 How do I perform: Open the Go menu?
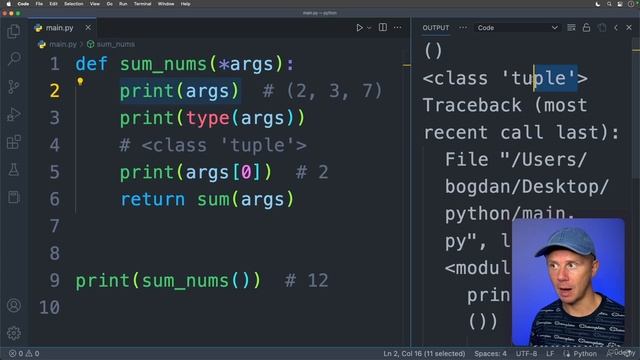109,4
